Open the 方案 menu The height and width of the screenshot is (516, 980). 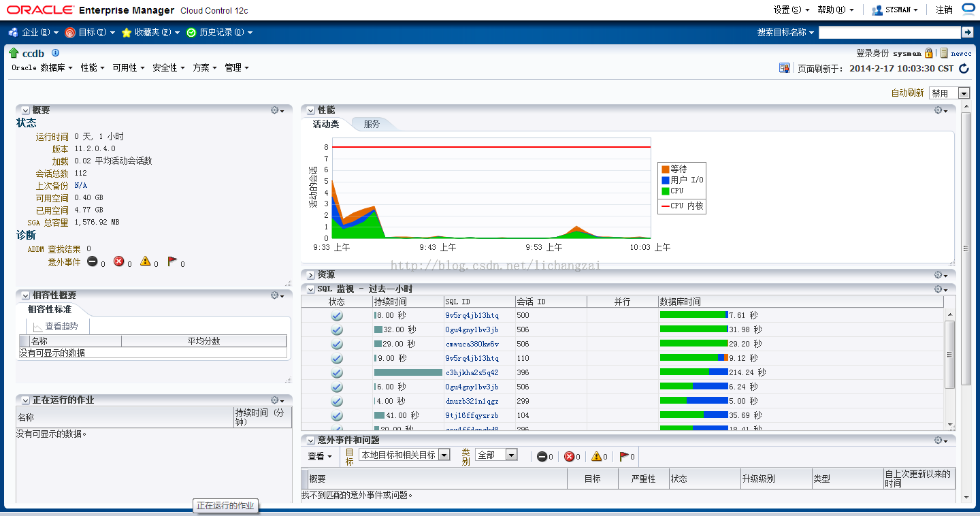[x=205, y=68]
